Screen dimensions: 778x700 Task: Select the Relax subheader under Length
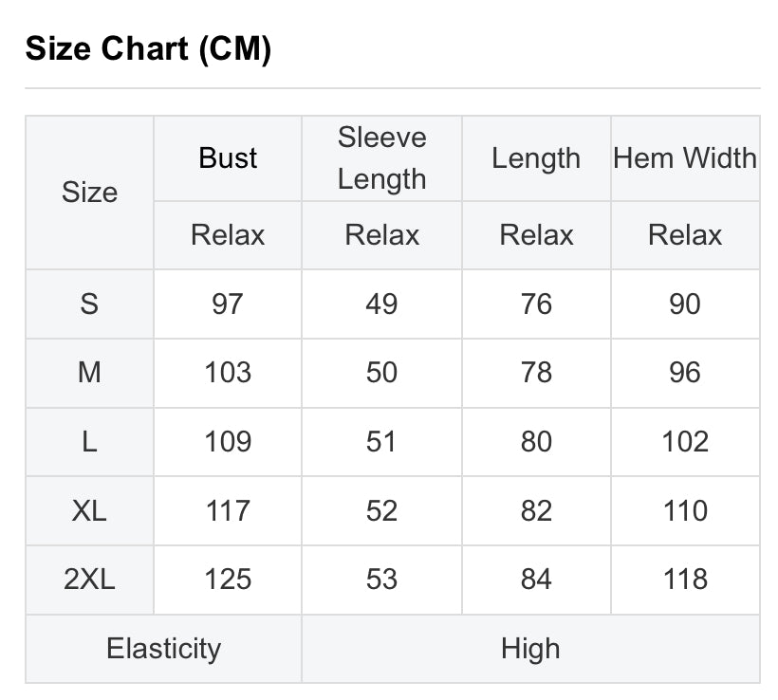click(536, 234)
